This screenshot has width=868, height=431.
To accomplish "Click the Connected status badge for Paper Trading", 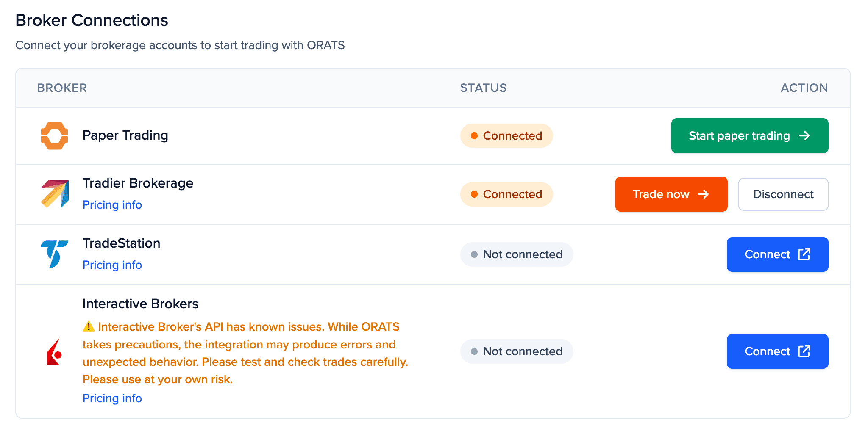I will (x=506, y=135).
